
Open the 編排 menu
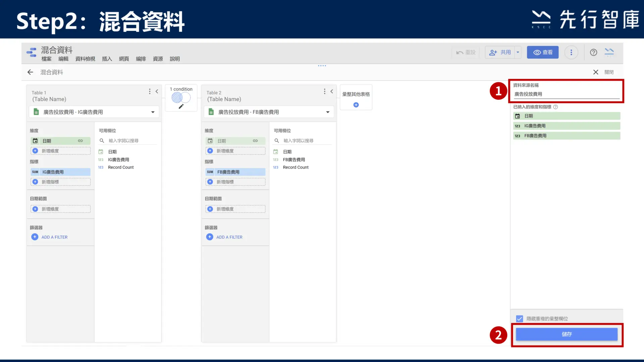click(x=141, y=59)
